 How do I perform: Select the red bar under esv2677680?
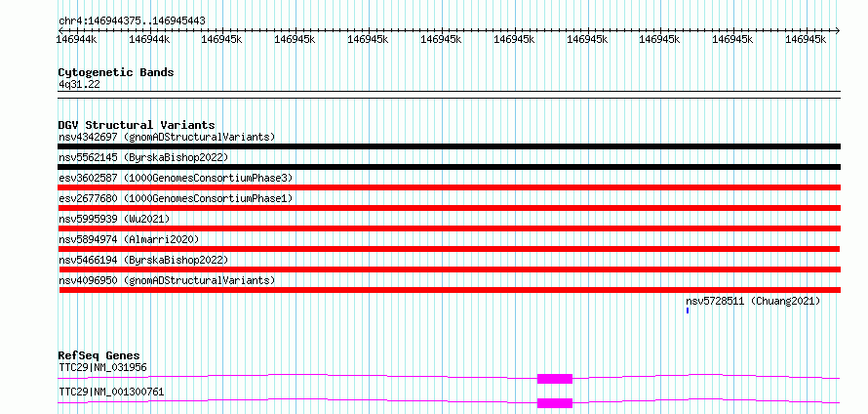click(450, 208)
